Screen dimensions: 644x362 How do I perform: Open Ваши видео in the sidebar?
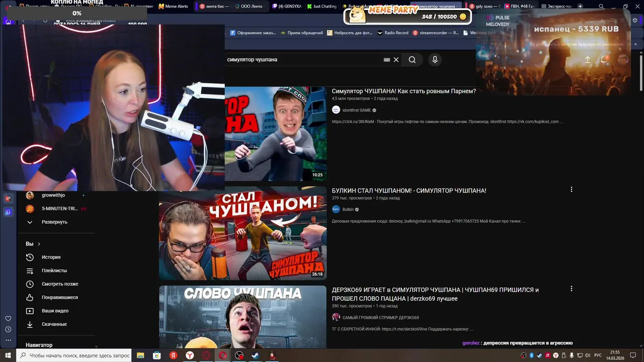tap(55, 311)
